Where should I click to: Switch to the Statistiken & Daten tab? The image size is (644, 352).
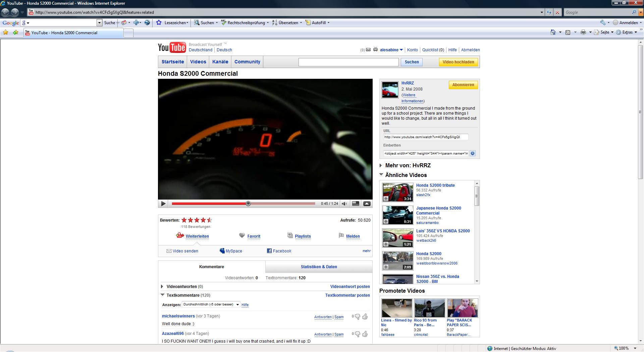click(x=319, y=267)
